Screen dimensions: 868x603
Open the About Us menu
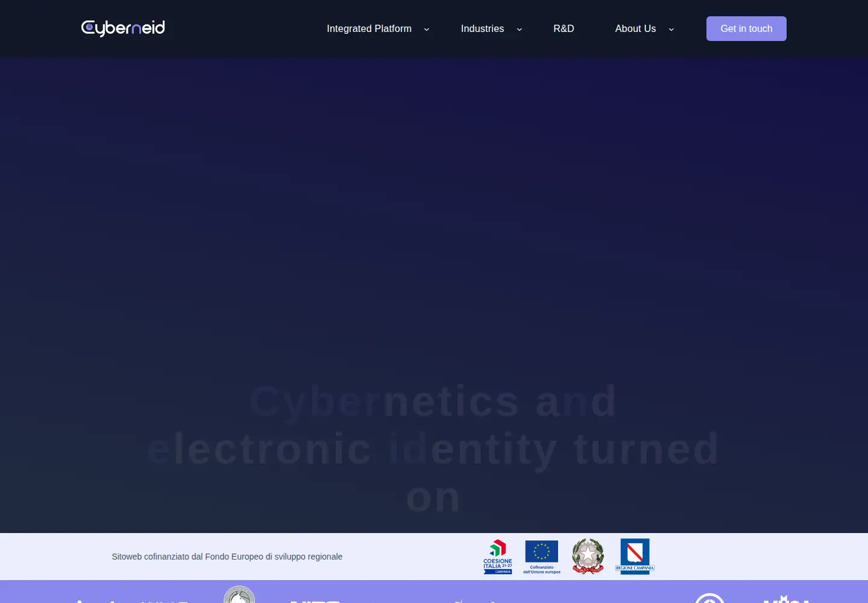[x=635, y=29]
